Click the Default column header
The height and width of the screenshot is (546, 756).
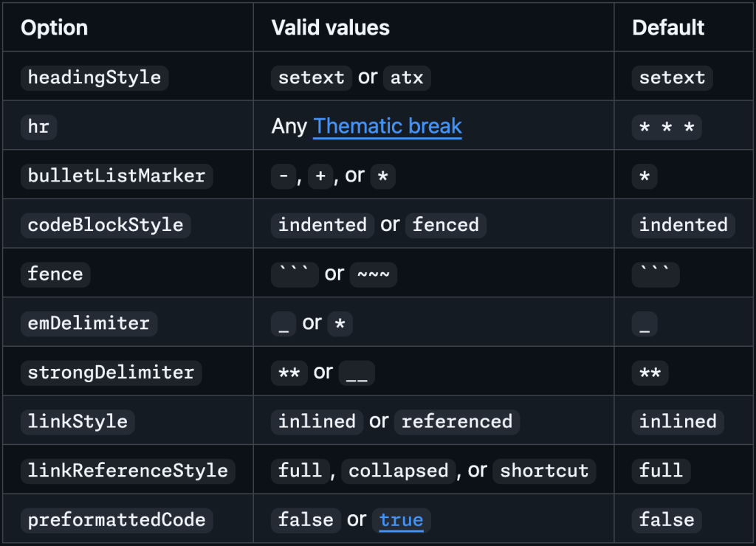click(668, 28)
